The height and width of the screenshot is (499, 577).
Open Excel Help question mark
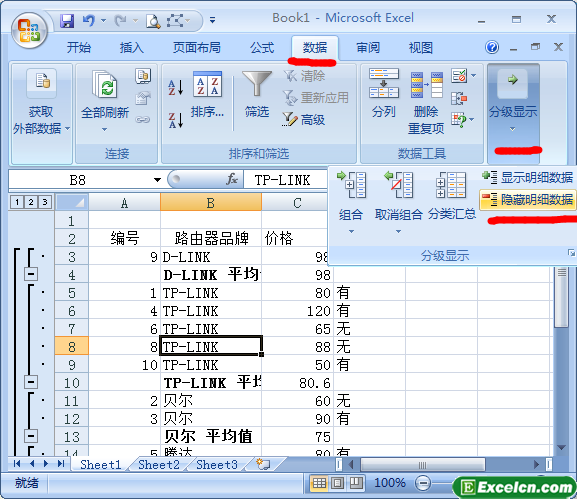[x=492, y=47]
